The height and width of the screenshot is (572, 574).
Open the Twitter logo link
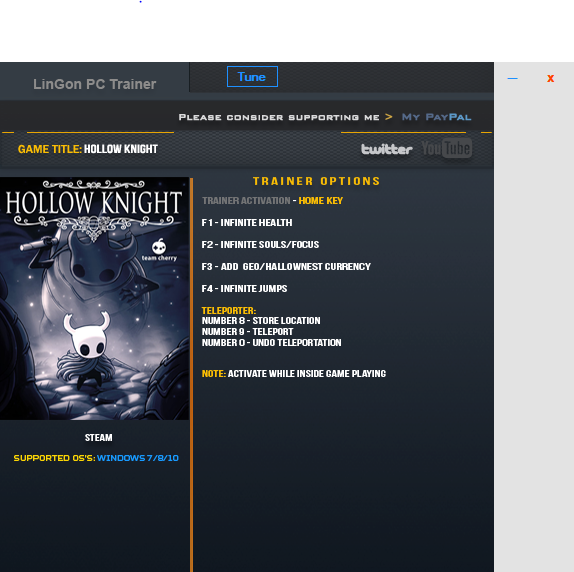point(387,149)
